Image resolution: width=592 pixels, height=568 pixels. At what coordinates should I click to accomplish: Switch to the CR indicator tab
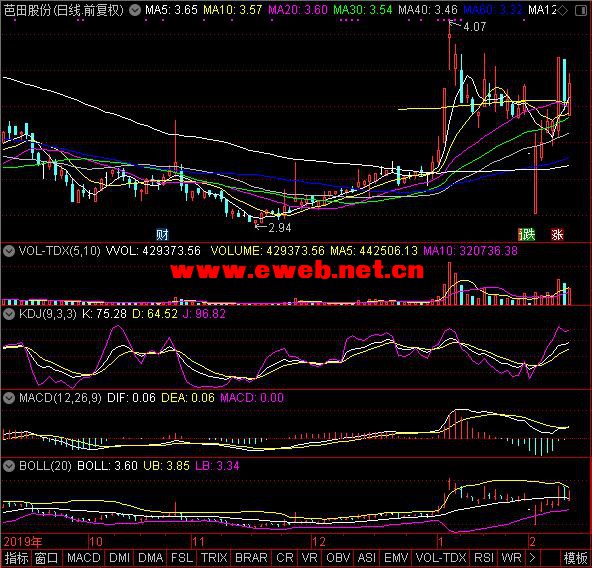(x=285, y=558)
